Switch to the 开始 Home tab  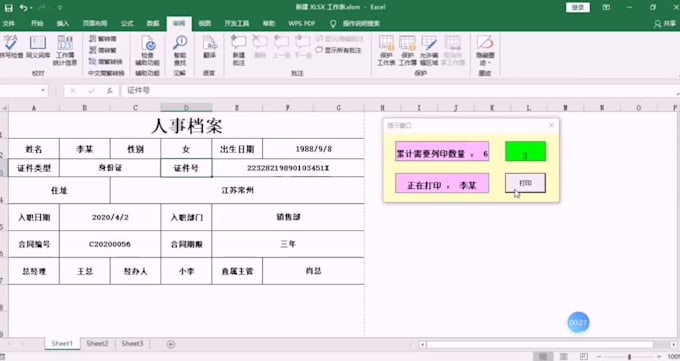click(x=37, y=23)
